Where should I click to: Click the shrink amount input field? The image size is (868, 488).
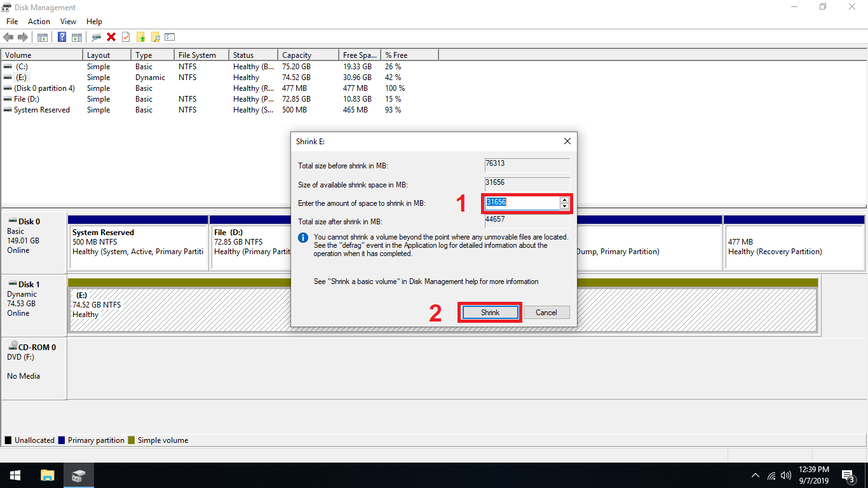[522, 203]
